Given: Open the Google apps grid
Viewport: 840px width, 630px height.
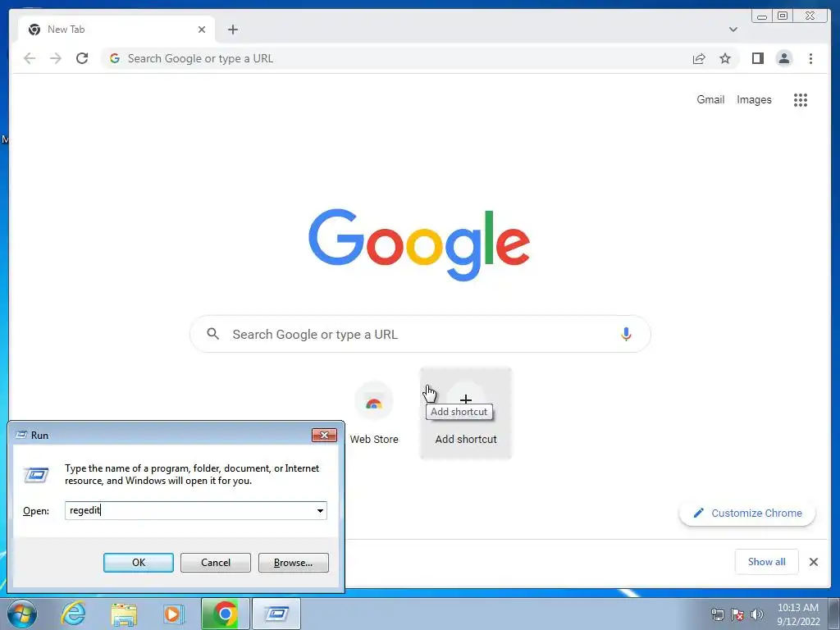Looking at the screenshot, I should coord(801,99).
